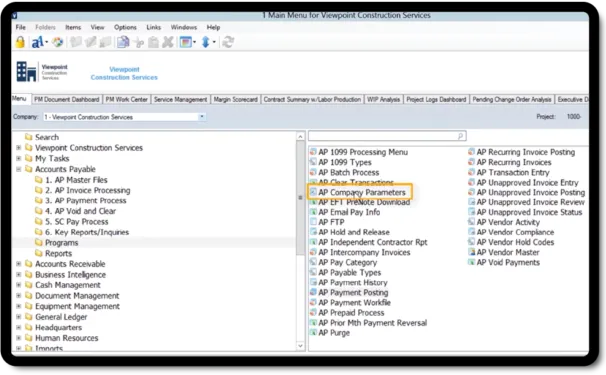Image resolution: width=606 pixels, height=375 pixels.
Task: Click the Paste clipboard icon
Action: point(153,42)
